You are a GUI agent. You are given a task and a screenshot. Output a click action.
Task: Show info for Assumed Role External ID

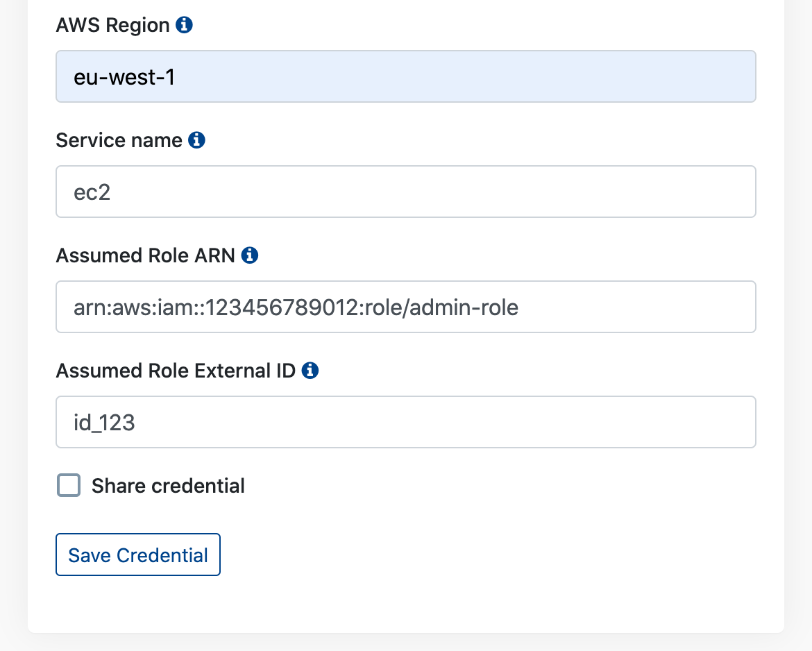[x=310, y=371]
